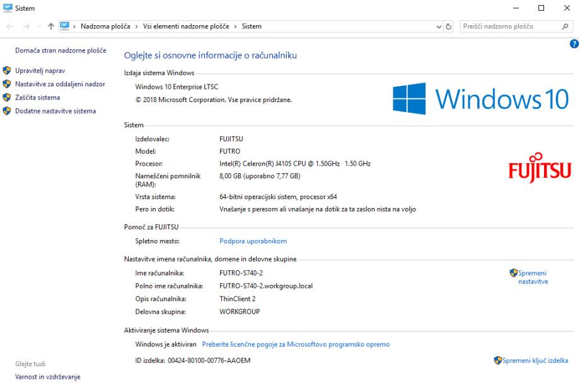Click the page heading Oglejte si osnovne informacije

coord(210,55)
